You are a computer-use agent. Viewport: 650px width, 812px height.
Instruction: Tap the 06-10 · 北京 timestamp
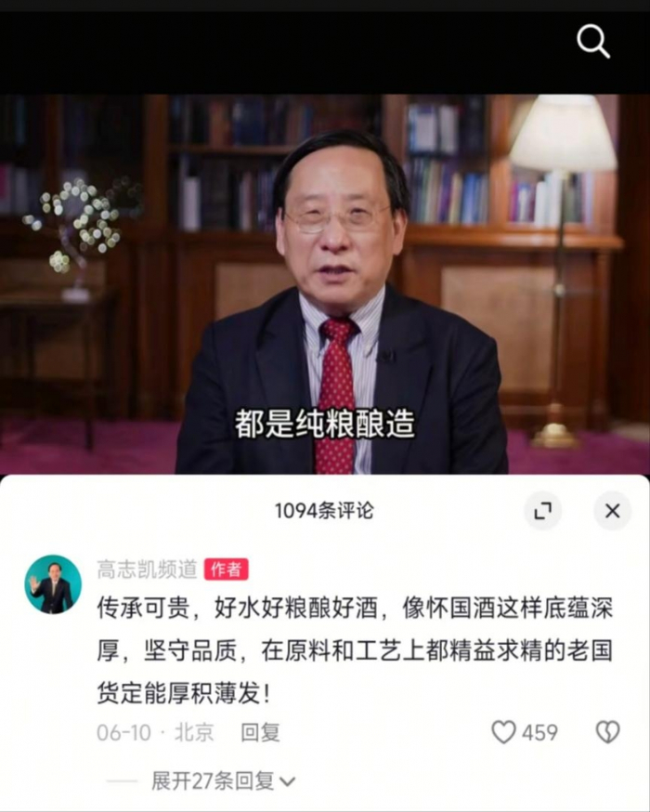(155, 732)
